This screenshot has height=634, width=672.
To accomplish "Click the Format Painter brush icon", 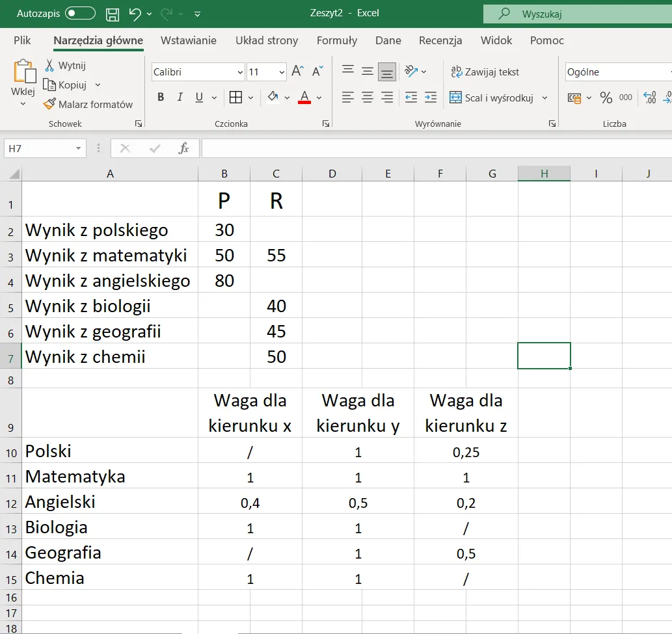I will point(49,104).
